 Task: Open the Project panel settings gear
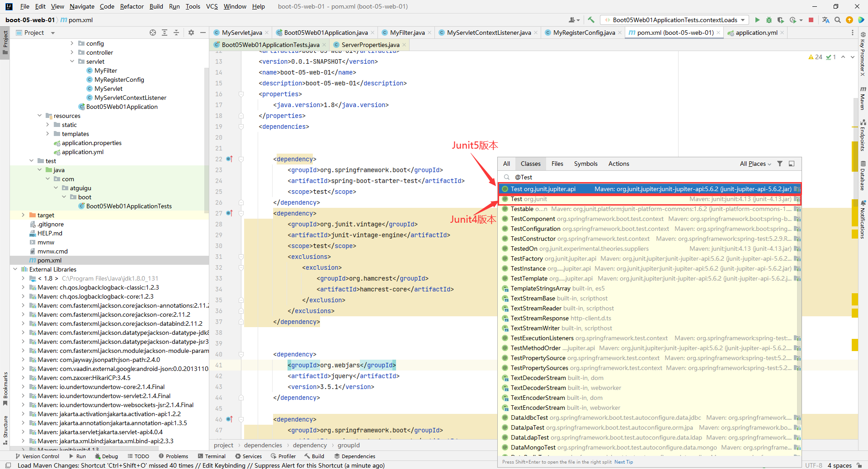click(191, 33)
